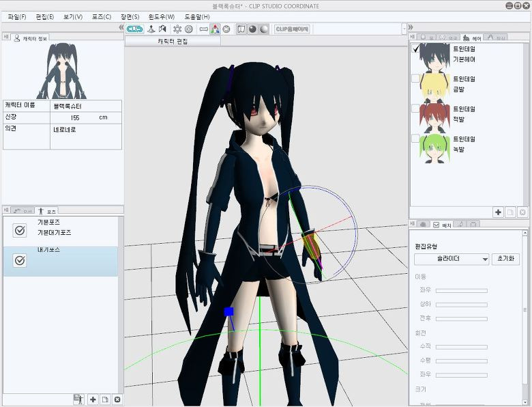
Task: Click the placement panel vertical scrollbar
Action: click(x=525, y=317)
